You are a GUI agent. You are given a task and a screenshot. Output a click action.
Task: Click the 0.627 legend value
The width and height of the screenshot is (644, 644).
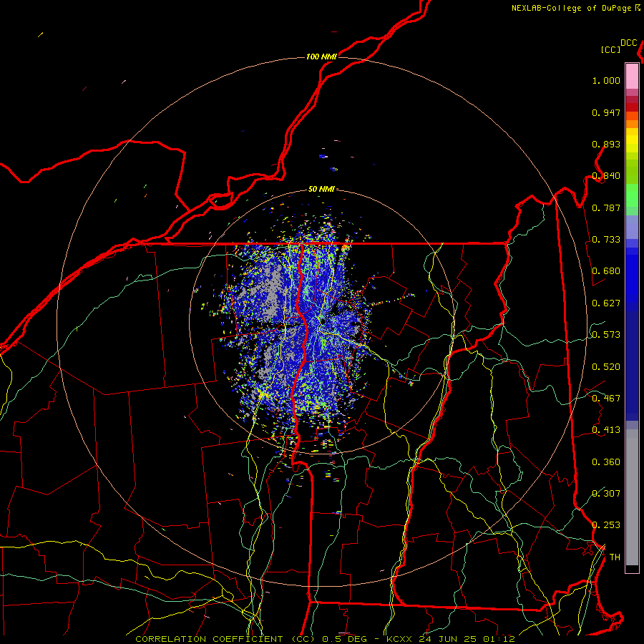click(606, 303)
